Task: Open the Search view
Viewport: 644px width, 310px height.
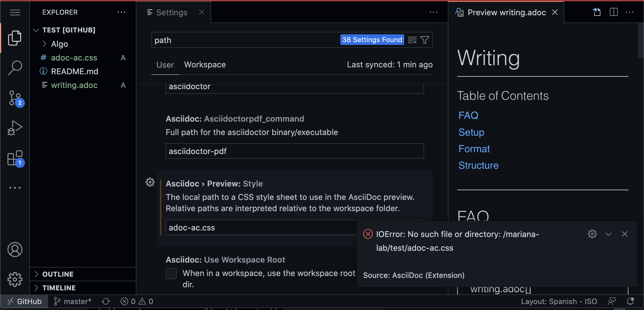Action: coord(15,67)
